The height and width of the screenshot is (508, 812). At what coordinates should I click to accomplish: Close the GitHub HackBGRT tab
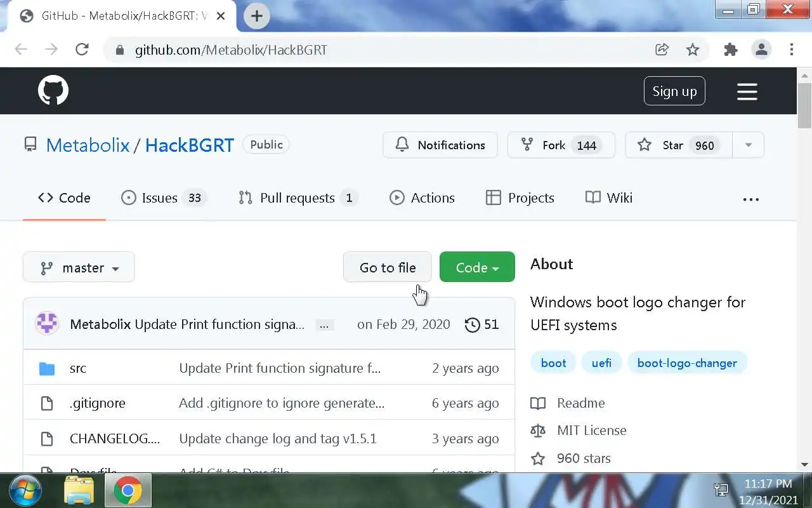[221, 16]
